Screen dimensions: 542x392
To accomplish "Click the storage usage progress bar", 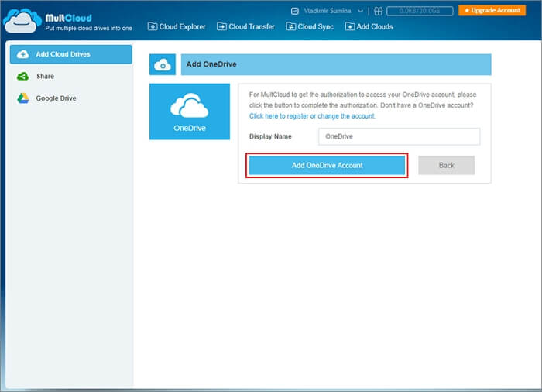I will click(x=420, y=11).
